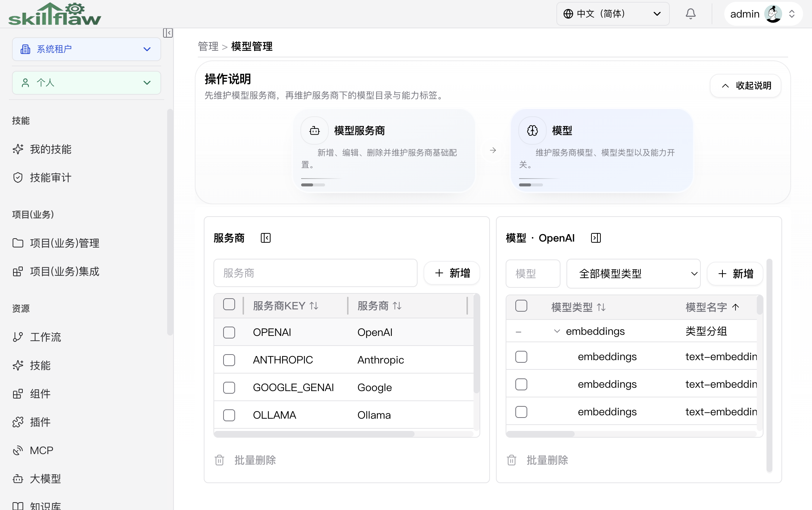Click 新增 button in 模型 panel
This screenshot has width=812, height=510.
coord(735,274)
